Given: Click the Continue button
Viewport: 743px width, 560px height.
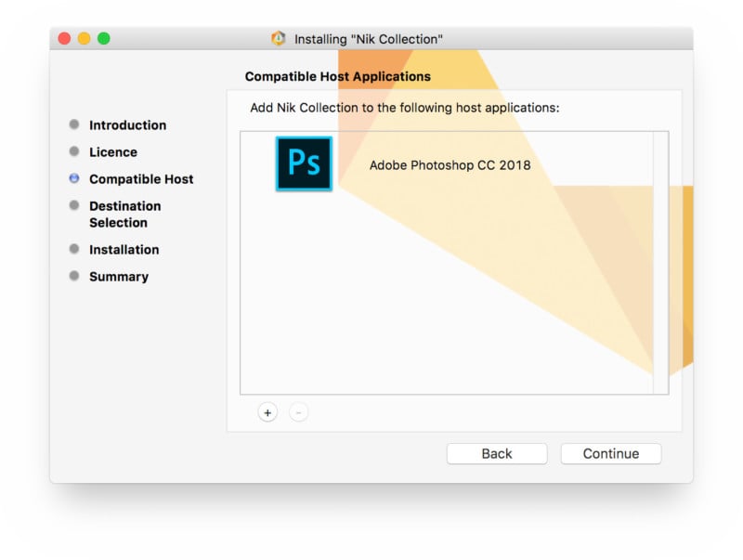Looking at the screenshot, I should tap(611, 453).
